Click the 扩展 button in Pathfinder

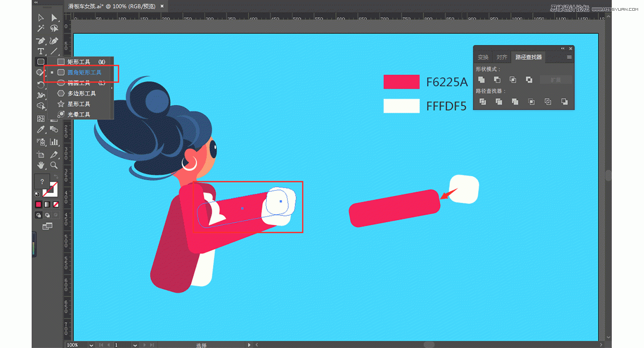point(555,79)
